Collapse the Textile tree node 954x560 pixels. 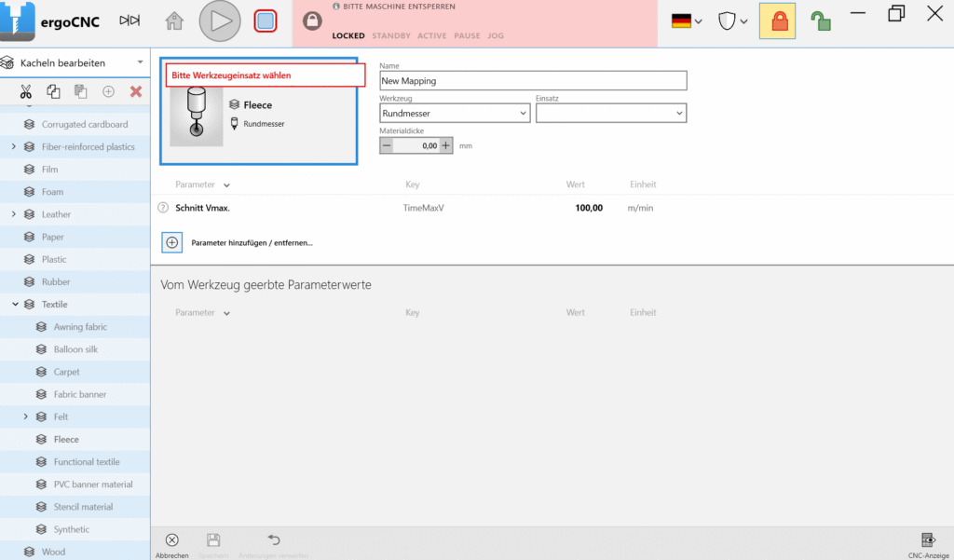coord(15,305)
